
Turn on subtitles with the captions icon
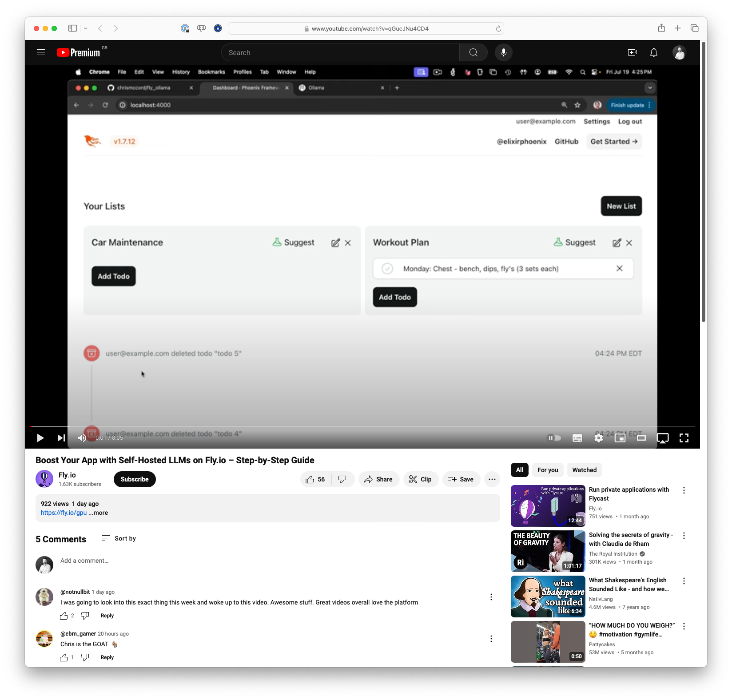(x=577, y=438)
